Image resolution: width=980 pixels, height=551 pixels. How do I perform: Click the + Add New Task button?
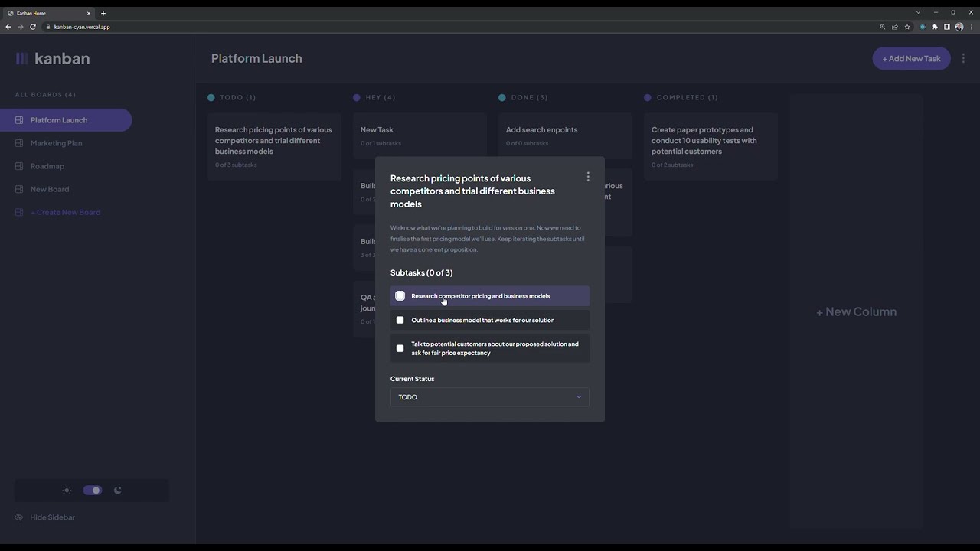(911, 58)
